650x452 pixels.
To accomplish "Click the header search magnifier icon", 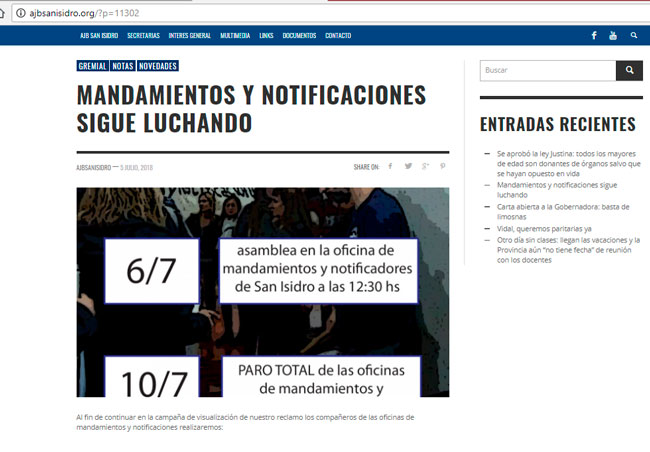I will pos(634,36).
